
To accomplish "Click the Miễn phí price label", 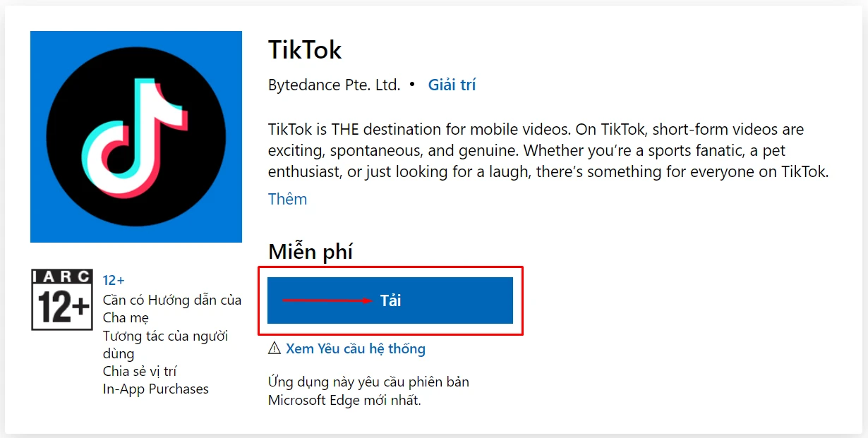I will [311, 251].
